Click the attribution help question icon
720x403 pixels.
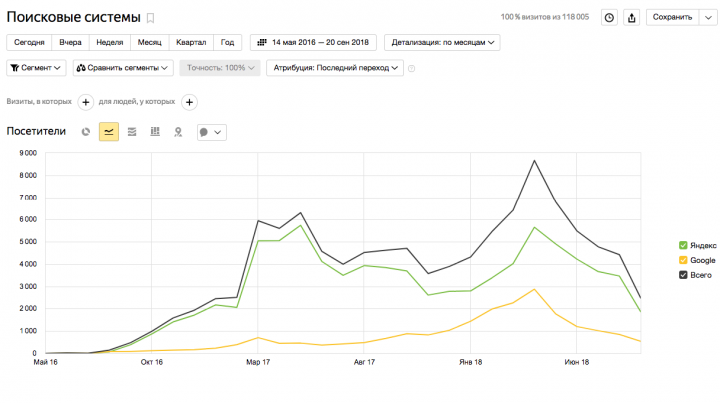pyautogui.click(x=411, y=68)
